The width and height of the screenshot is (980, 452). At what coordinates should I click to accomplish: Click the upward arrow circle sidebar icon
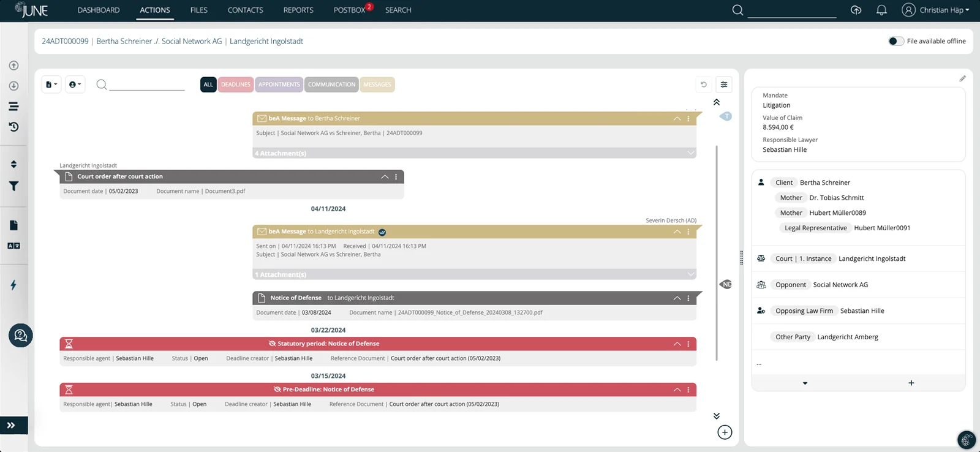tap(13, 66)
